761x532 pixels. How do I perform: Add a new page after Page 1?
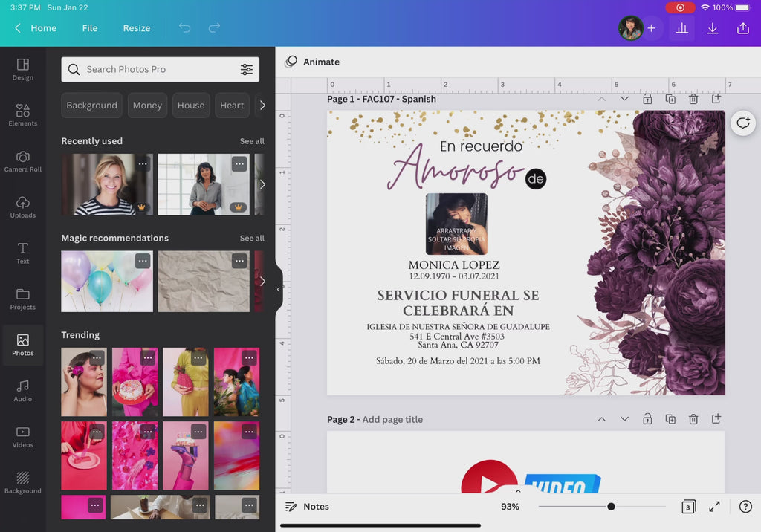point(716,99)
